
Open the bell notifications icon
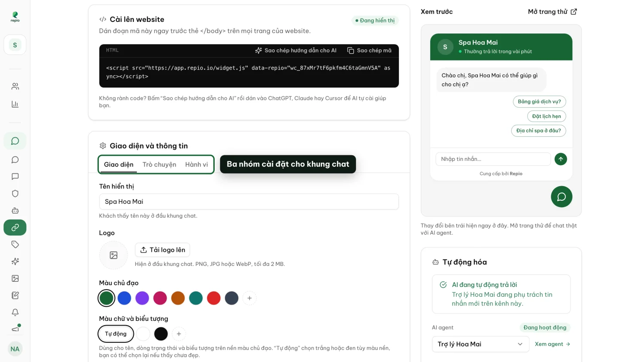[x=15, y=312]
